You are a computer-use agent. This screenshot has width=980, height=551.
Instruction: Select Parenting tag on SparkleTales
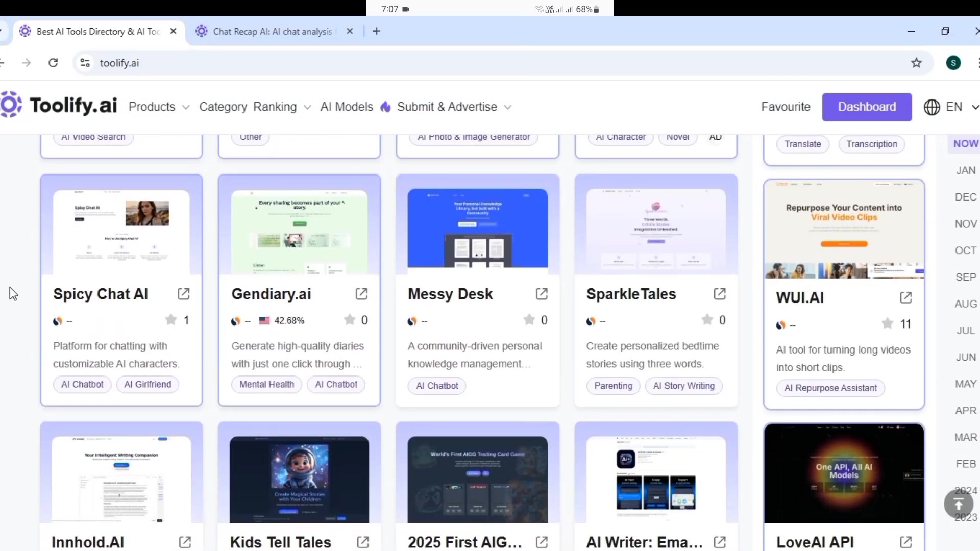click(x=613, y=386)
